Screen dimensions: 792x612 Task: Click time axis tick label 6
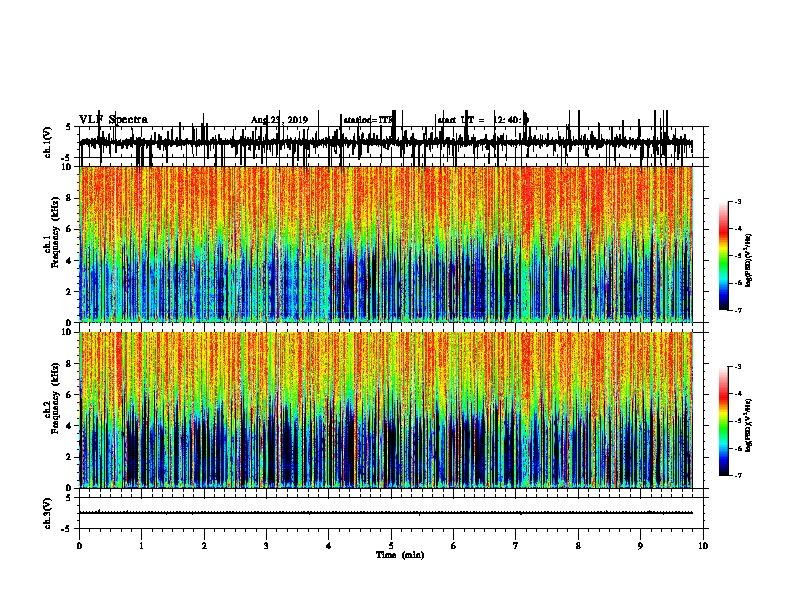(454, 546)
